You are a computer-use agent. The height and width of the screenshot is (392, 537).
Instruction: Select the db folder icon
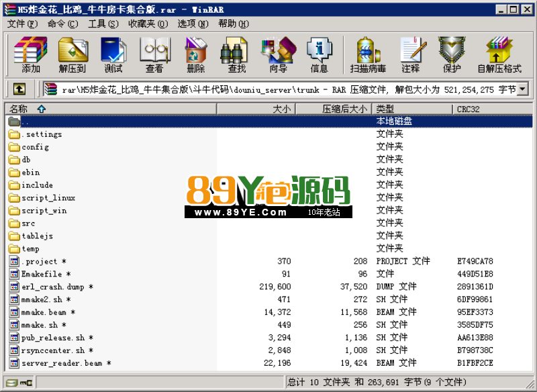(x=14, y=160)
